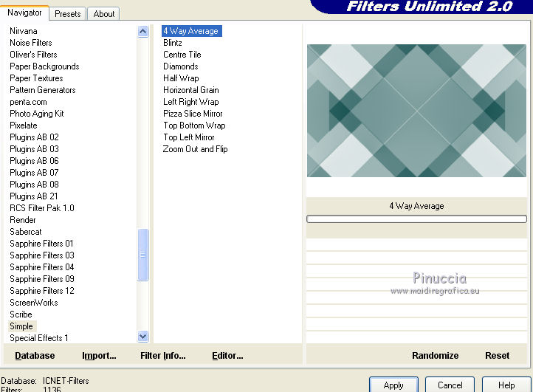Select Sapphire Filters 09 category

tap(42, 279)
